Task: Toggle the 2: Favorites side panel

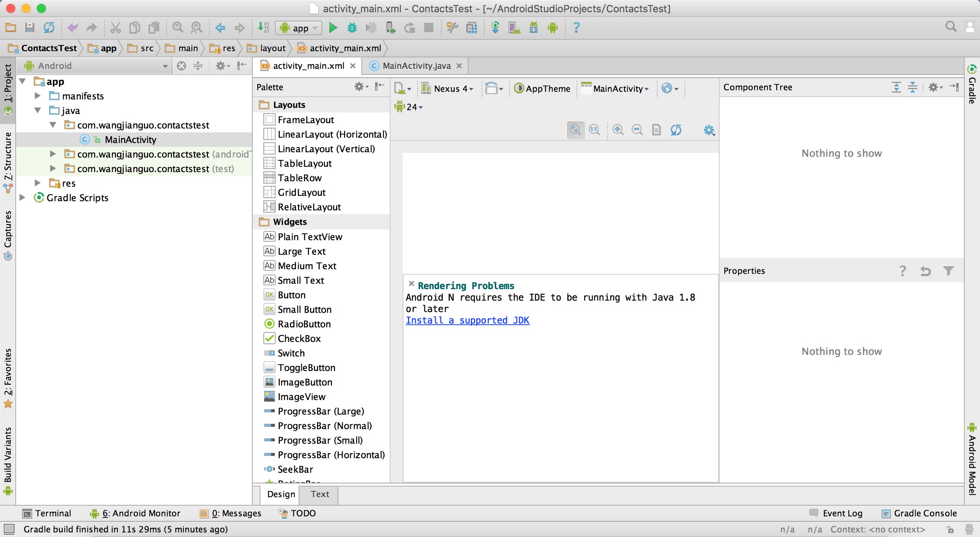Action: (8, 378)
